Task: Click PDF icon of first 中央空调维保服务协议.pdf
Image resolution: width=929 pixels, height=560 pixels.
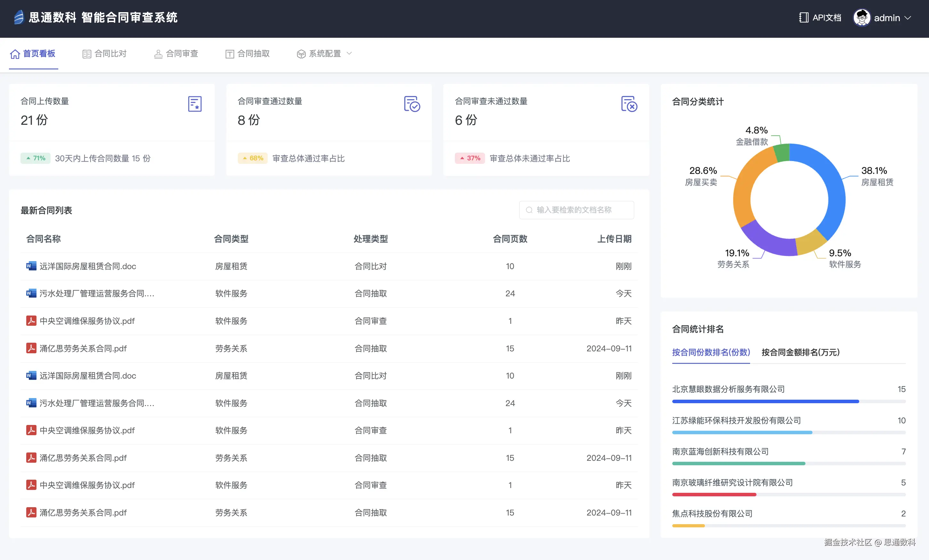Action: pos(31,321)
